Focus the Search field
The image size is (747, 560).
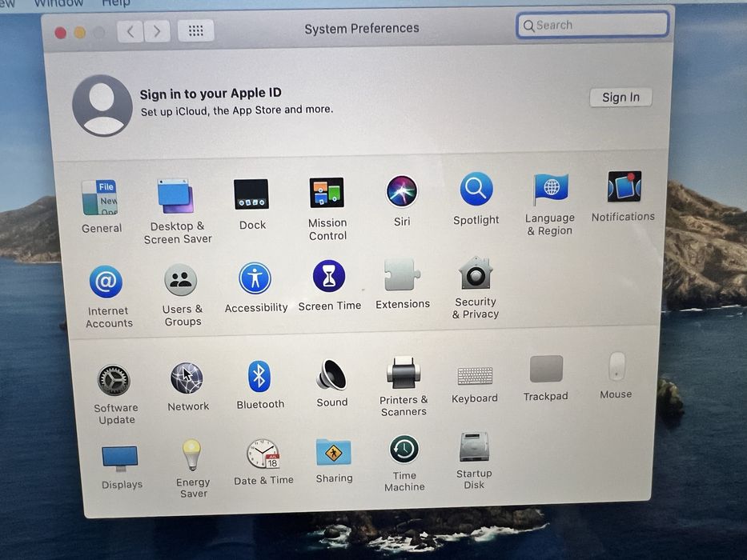(x=592, y=25)
